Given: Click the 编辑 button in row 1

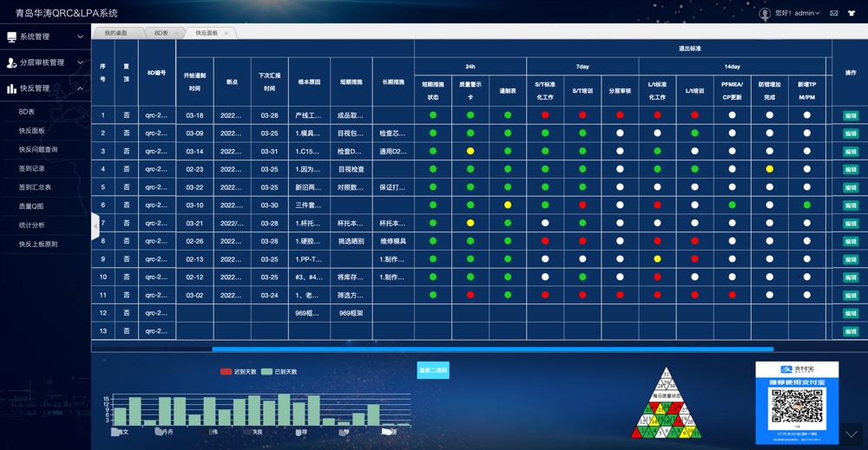Looking at the screenshot, I should click(x=850, y=115).
